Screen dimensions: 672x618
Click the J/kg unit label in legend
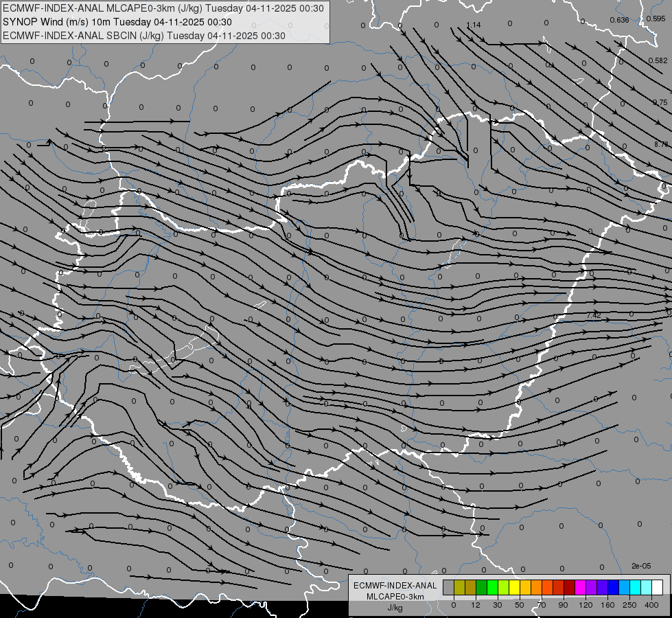[395, 608]
